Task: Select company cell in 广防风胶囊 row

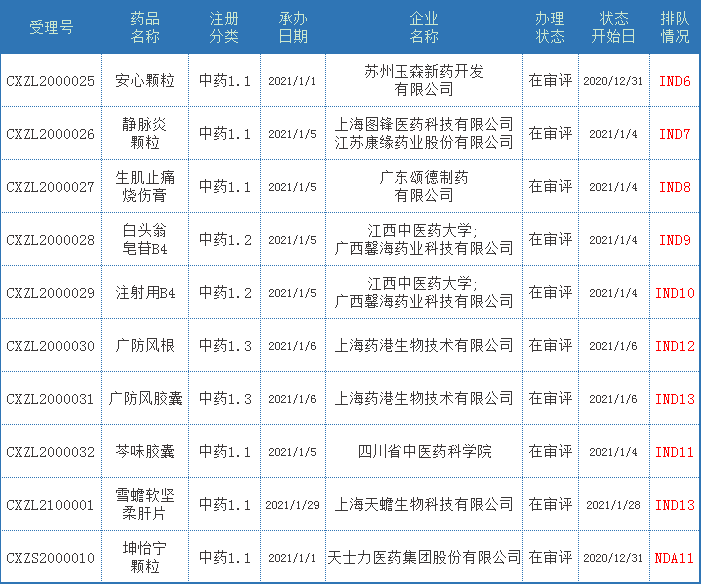Action: 424,398
